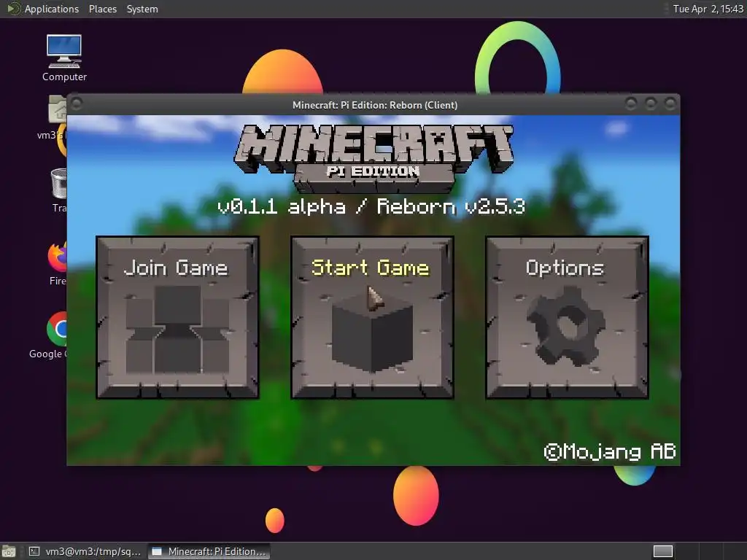Screen dimensions: 747x560
Task: Click the Join Game button
Action: coord(178,317)
